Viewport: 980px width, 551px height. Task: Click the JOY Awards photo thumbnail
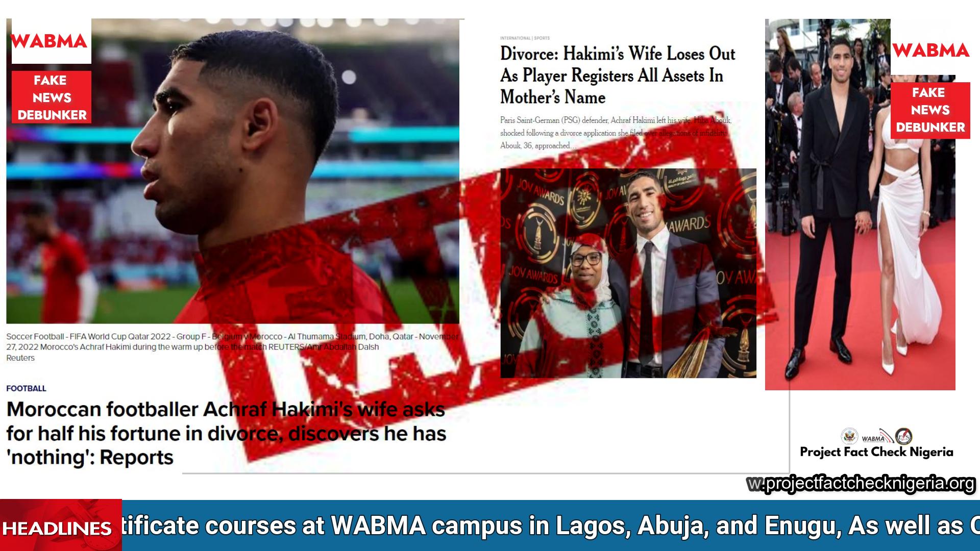click(x=628, y=273)
